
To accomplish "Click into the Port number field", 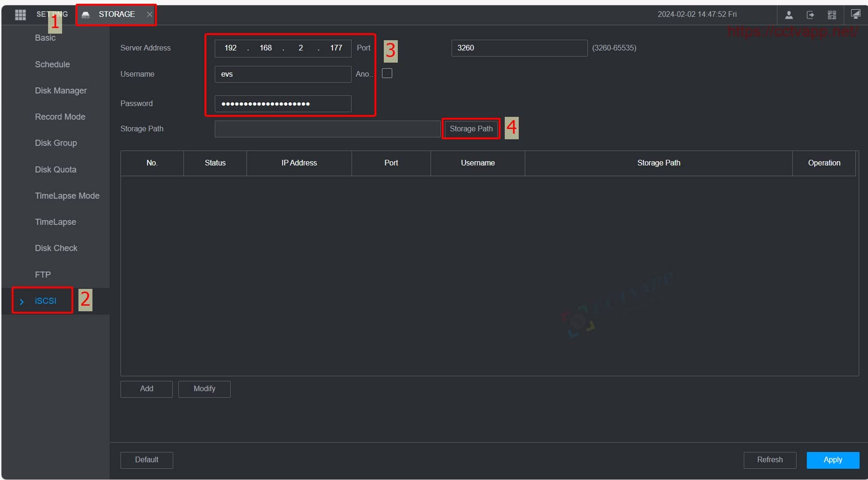I will [x=519, y=48].
